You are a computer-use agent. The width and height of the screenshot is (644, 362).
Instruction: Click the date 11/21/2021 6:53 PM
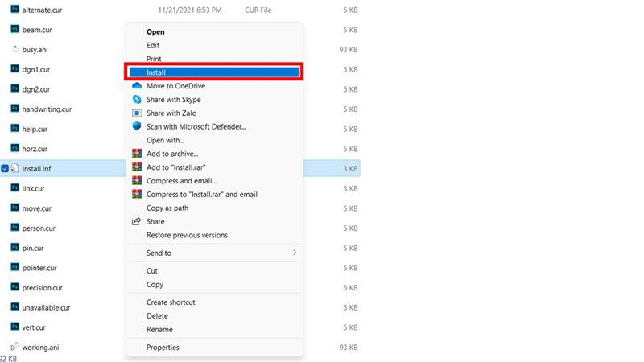190,10
